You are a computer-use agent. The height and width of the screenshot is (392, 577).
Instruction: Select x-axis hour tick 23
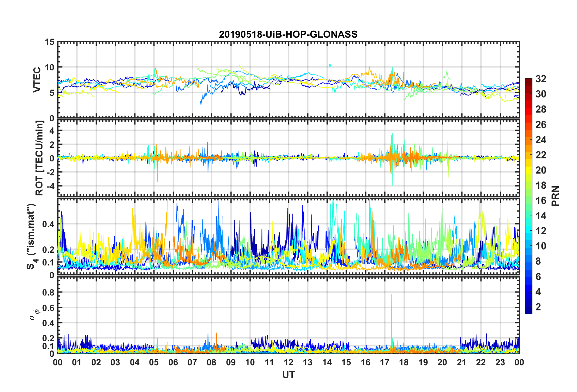click(x=500, y=362)
